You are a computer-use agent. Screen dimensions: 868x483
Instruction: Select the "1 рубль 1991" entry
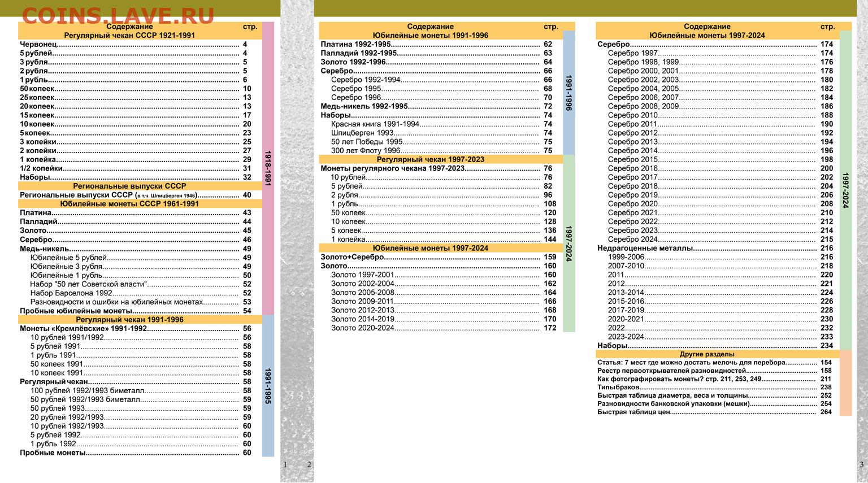pos(140,355)
